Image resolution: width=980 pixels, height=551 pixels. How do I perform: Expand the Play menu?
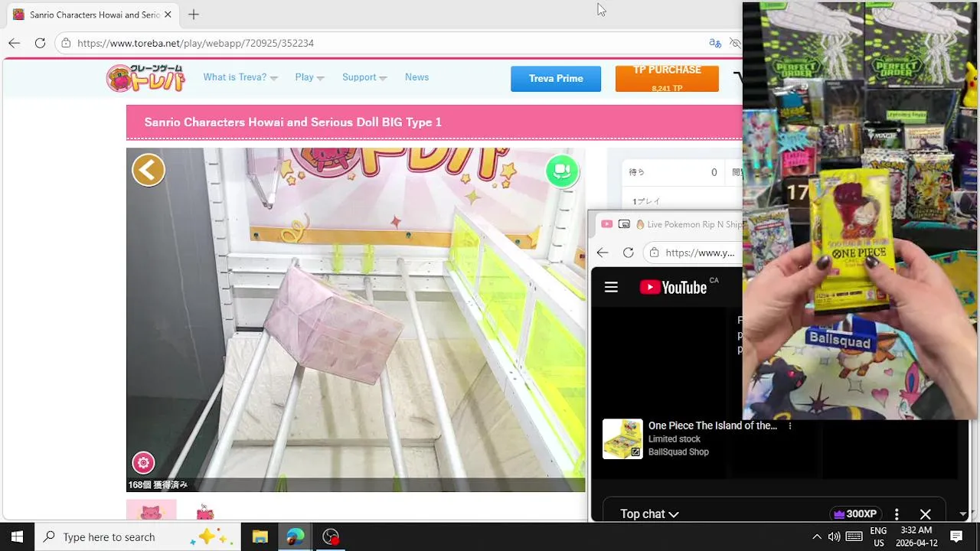(309, 77)
